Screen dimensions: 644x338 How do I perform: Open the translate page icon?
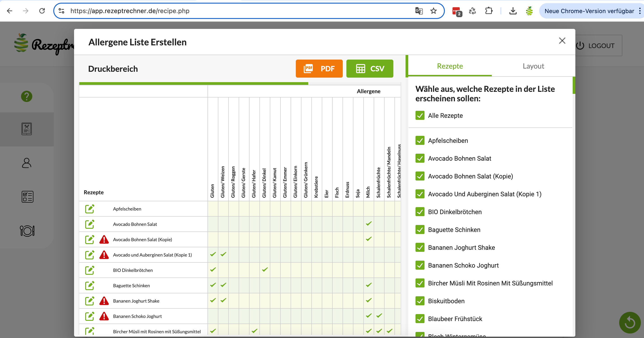[419, 11]
